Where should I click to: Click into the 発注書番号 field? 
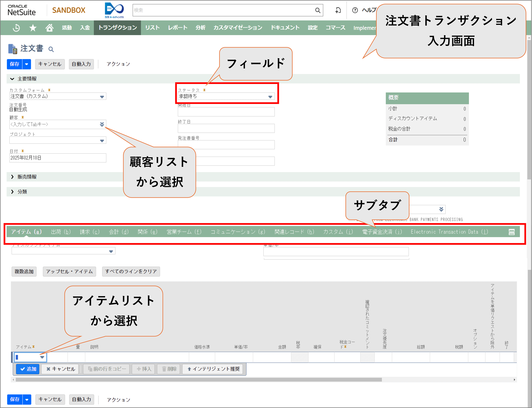click(x=226, y=145)
